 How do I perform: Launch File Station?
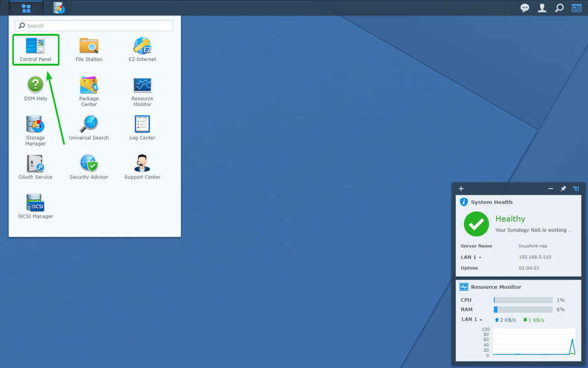click(x=89, y=49)
